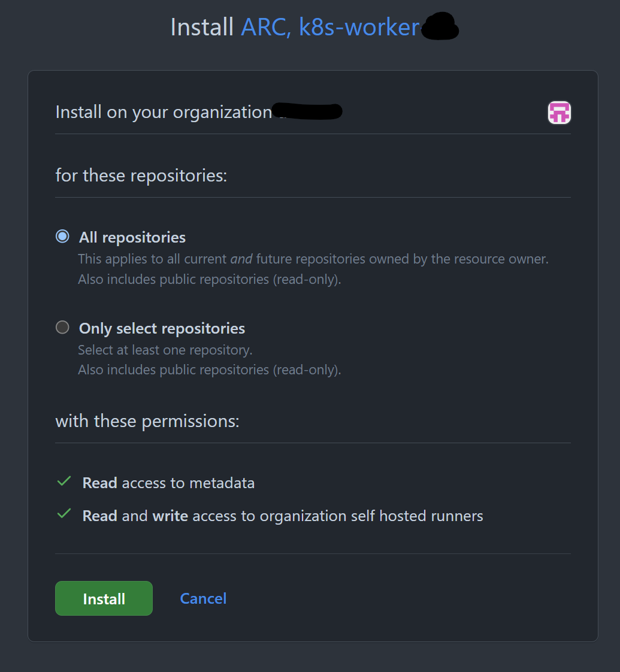The width and height of the screenshot is (620, 672).
Task: Click the redacted blob after k8s-worker
Action: point(440,26)
